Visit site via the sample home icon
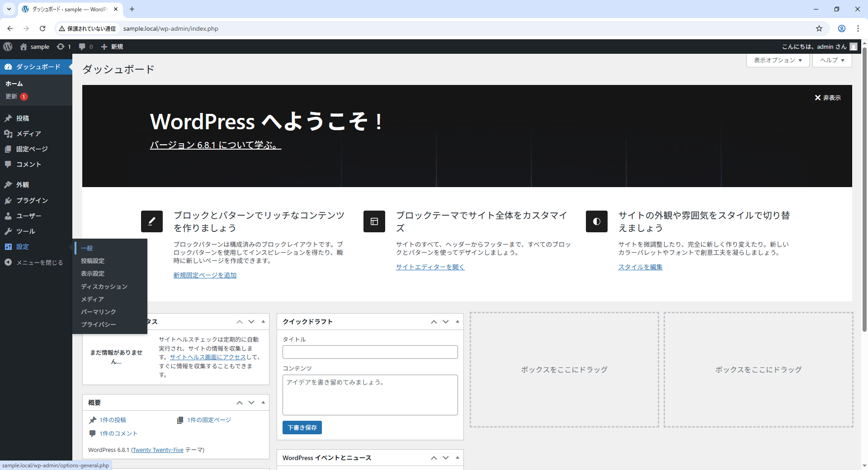The image size is (868, 470). [24, 47]
